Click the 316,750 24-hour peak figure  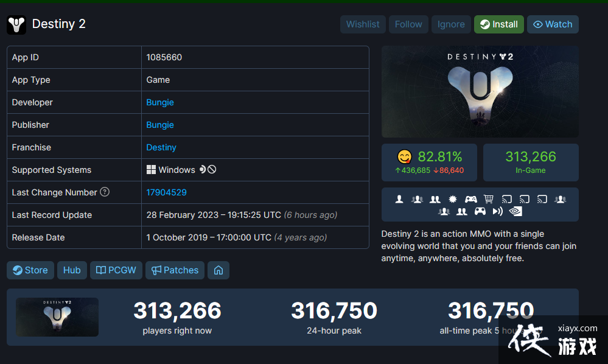(334, 310)
